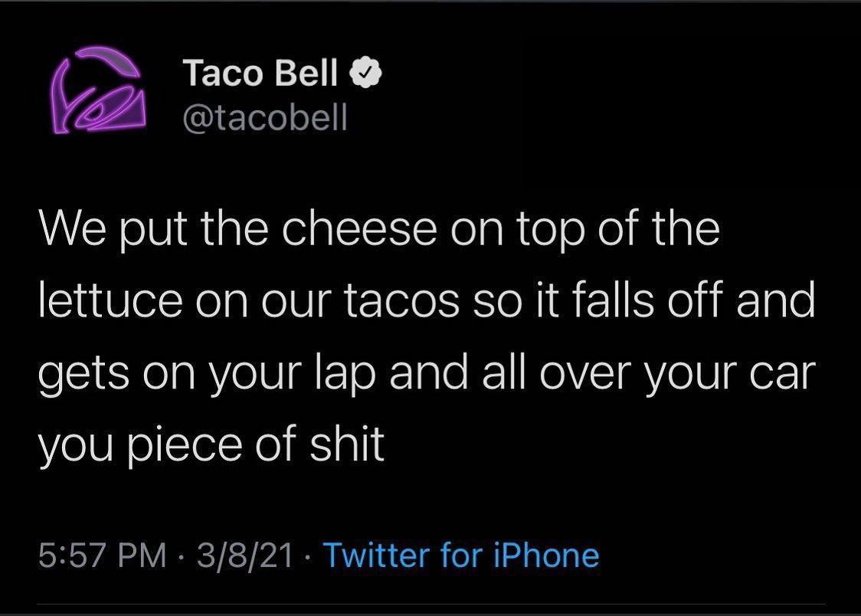Open the Taco Bell display name
The height and width of the screenshot is (616, 861).
click(x=260, y=74)
